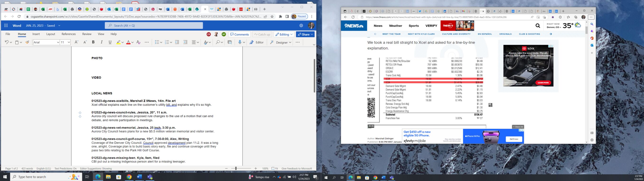Click the Comments button
The width and height of the screenshot is (644, 181).
[239, 34]
